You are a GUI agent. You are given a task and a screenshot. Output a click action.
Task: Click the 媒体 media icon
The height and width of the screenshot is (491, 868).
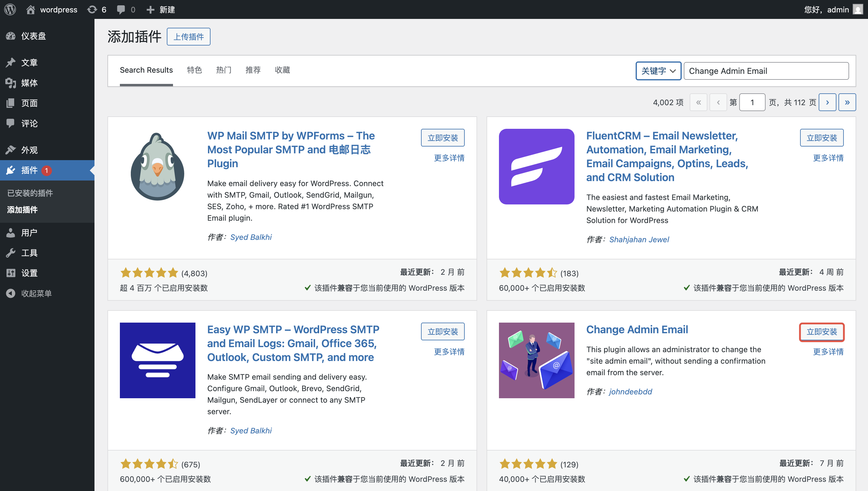[11, 83]
